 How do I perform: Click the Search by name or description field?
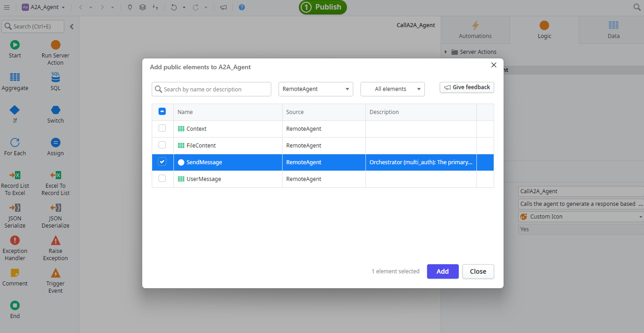click(x=211, y=89)
